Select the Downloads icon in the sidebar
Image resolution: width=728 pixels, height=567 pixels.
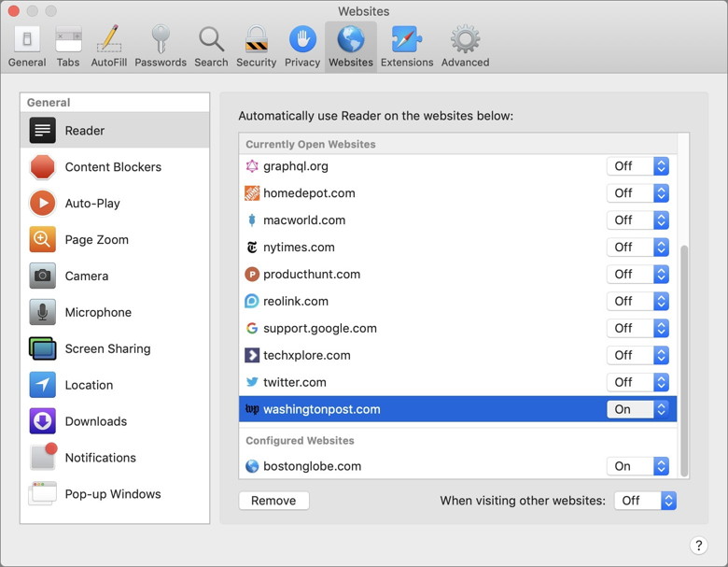[43, 421]
